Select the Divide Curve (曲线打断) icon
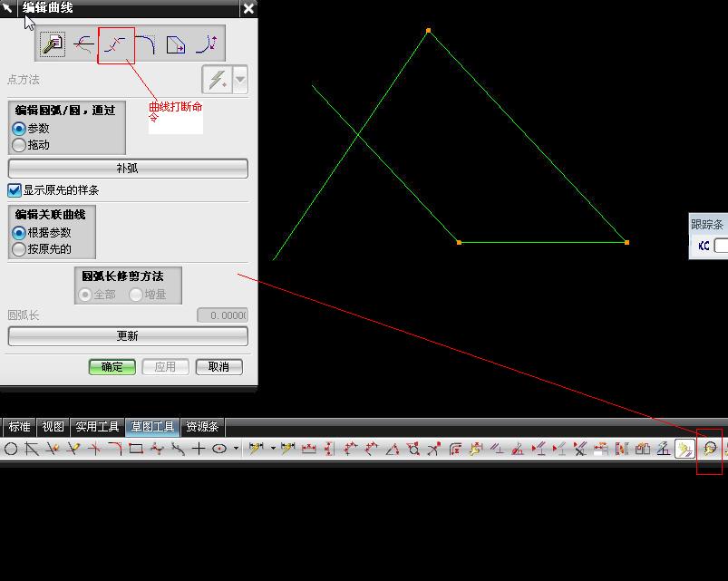Image resolution: width=728 pixels, height=581 pixels. (x=115, y=45)
